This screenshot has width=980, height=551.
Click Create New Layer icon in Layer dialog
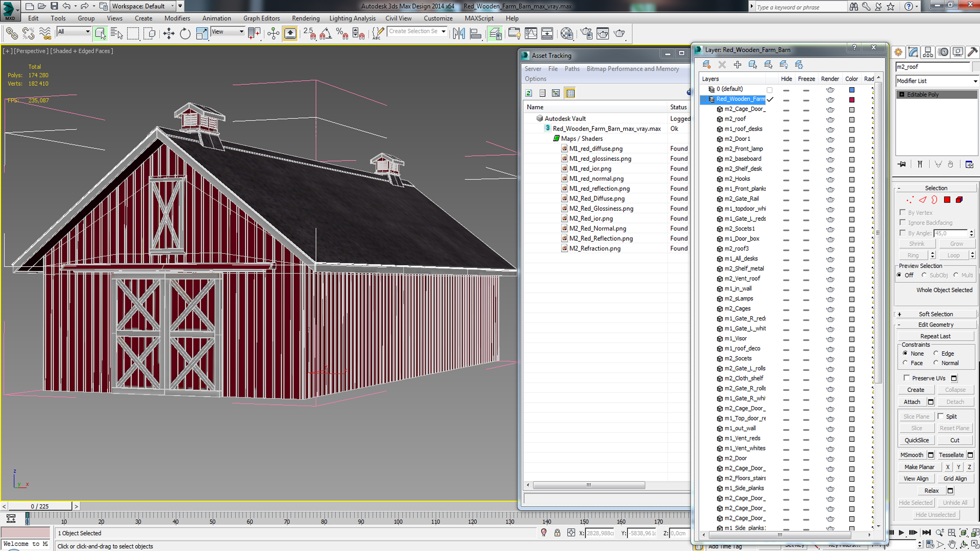(706, 64)
